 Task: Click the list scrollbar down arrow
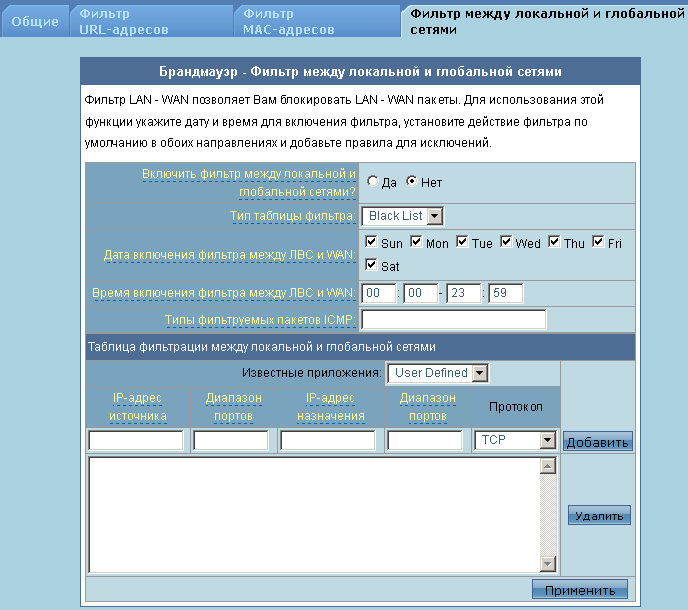[548, 563]
